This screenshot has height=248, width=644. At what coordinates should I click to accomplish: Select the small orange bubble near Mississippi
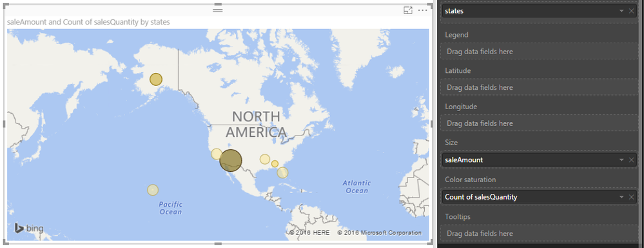click(x=275, y=163)
